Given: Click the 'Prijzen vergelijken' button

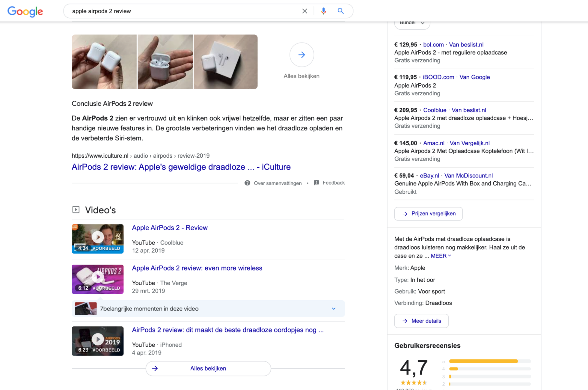Looking at the screenshot, I should pos(429,214).
